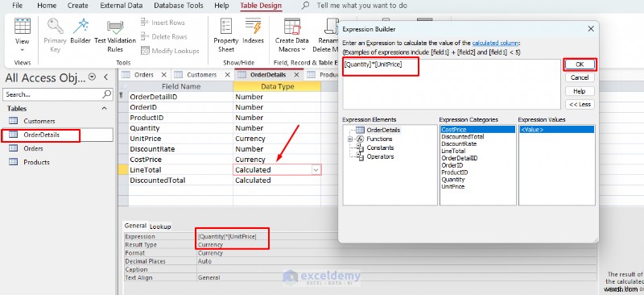644x295 pixels.
Task: Switch to Create ribbon tab
Action: (x=77, y=6)
